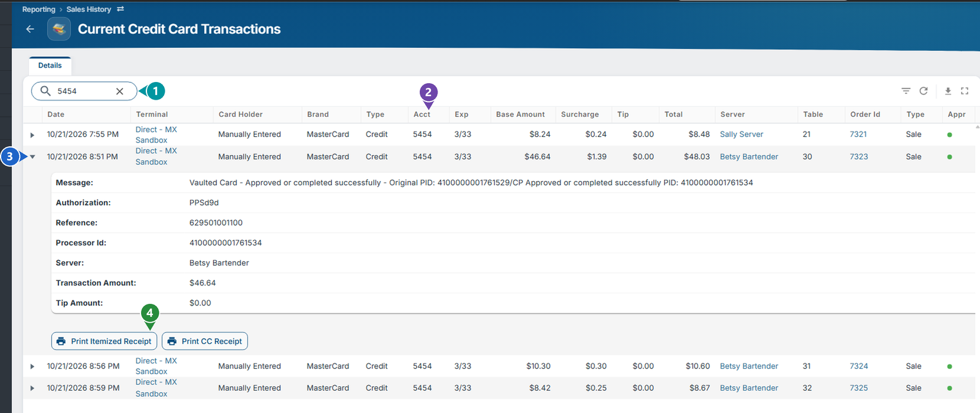The height and width of the screenshot is (413, 980).
Task: Open the filter list icon
Action: tap(906, 91)
